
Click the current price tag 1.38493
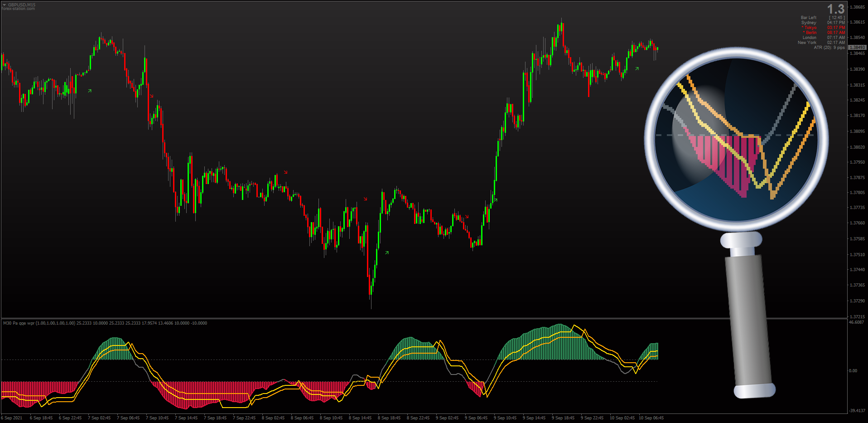coord(857,47)
